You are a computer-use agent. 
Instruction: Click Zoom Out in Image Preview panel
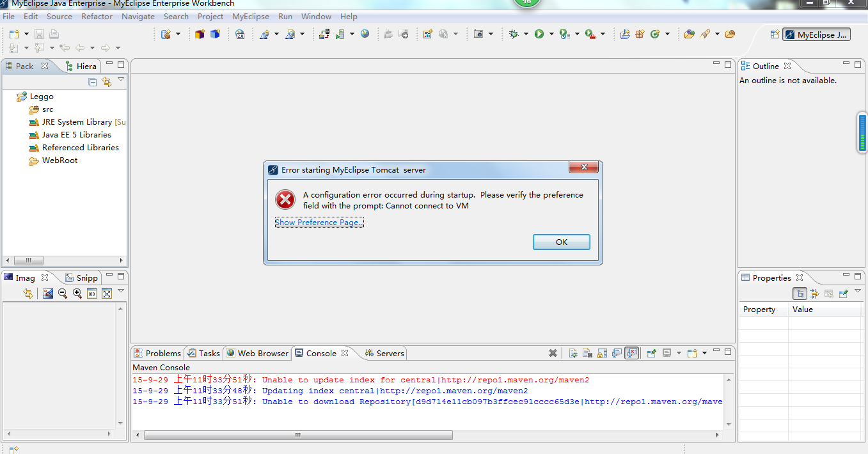(x=63, y=294)
